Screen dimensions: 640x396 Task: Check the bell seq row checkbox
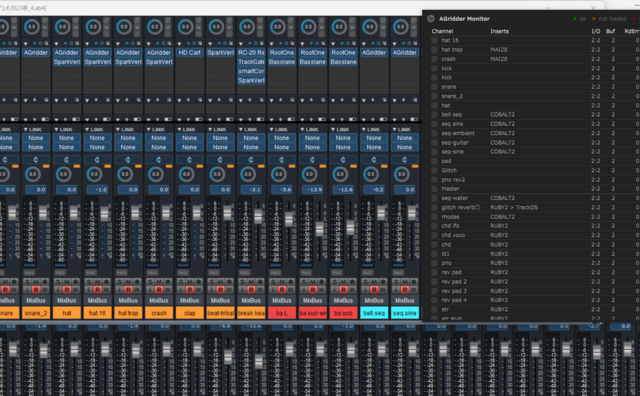click(434, 115)
